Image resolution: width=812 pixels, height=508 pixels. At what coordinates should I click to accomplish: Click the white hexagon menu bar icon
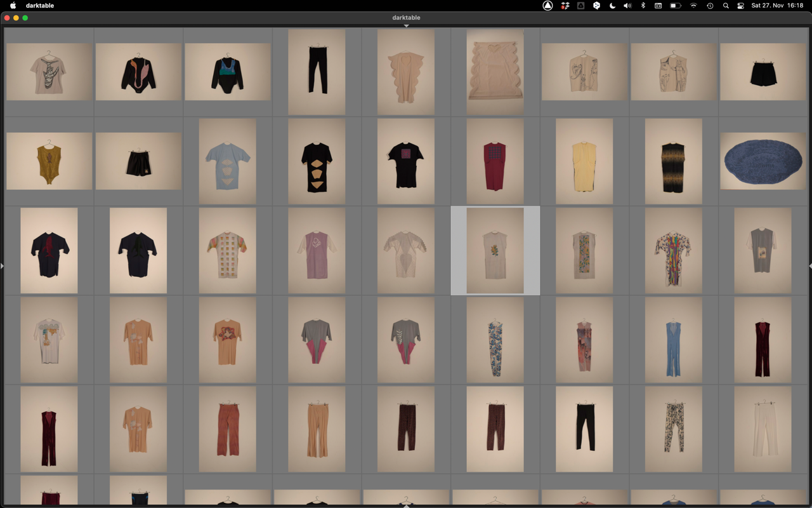[596, 6]
